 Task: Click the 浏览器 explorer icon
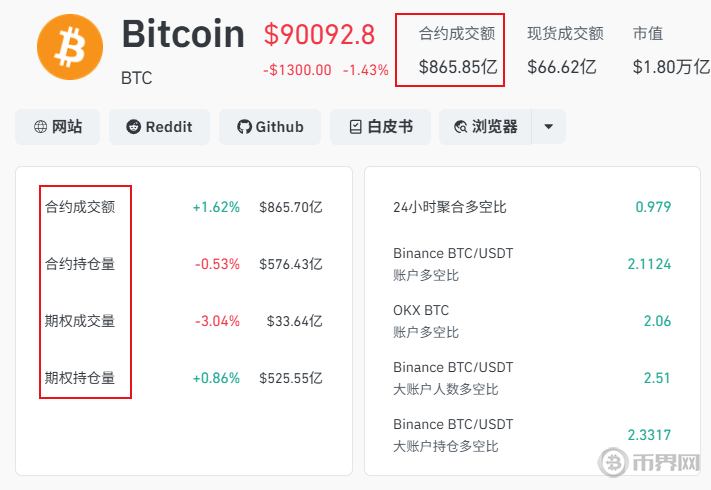pos(460,127)
